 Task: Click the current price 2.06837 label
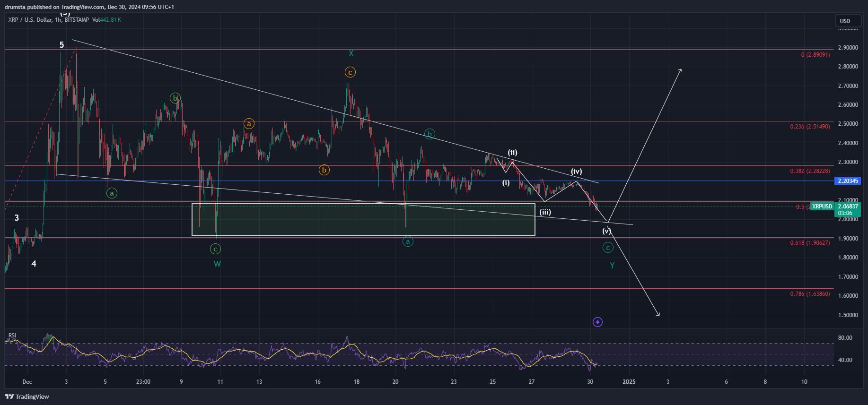click(848, 207)
